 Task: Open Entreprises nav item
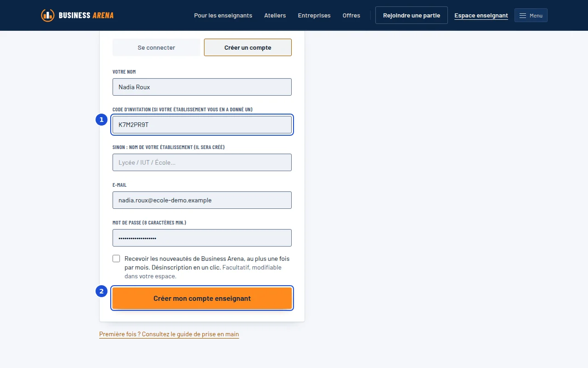click(314, 16)
